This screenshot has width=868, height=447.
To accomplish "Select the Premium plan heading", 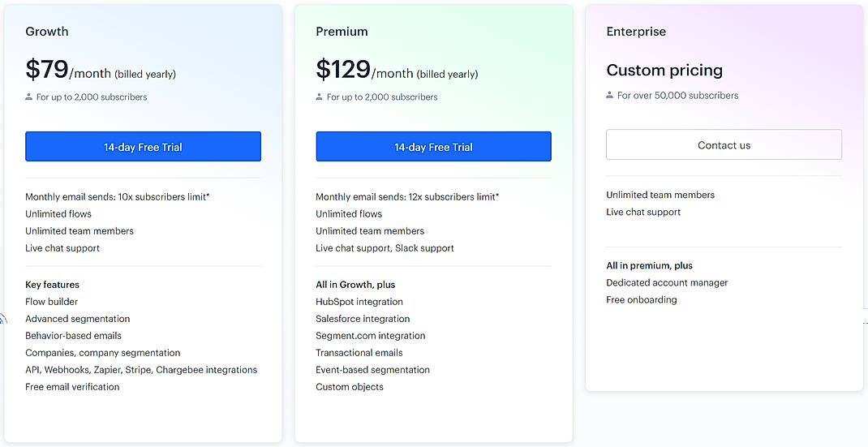I will (x=342, y=32).
